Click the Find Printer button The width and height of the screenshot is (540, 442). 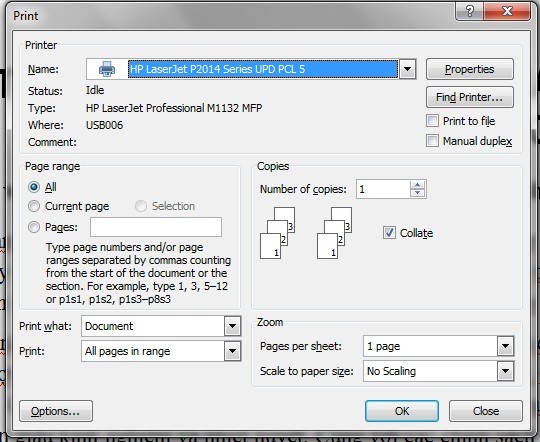(470, 97)
